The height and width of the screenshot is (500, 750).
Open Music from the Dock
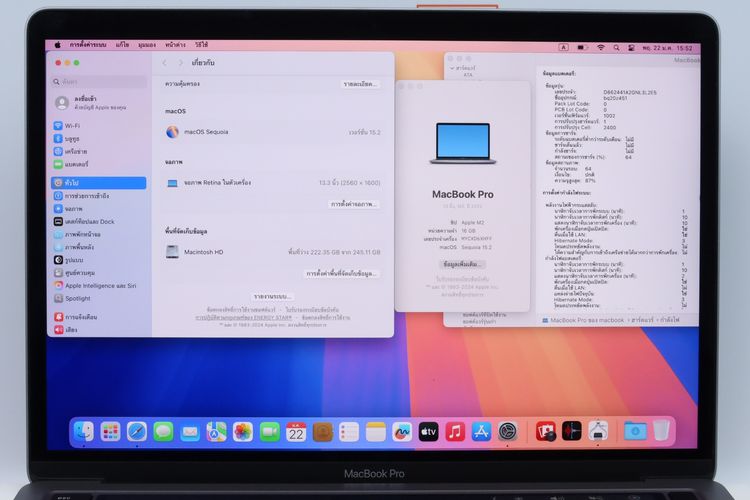tap(455, 432)
